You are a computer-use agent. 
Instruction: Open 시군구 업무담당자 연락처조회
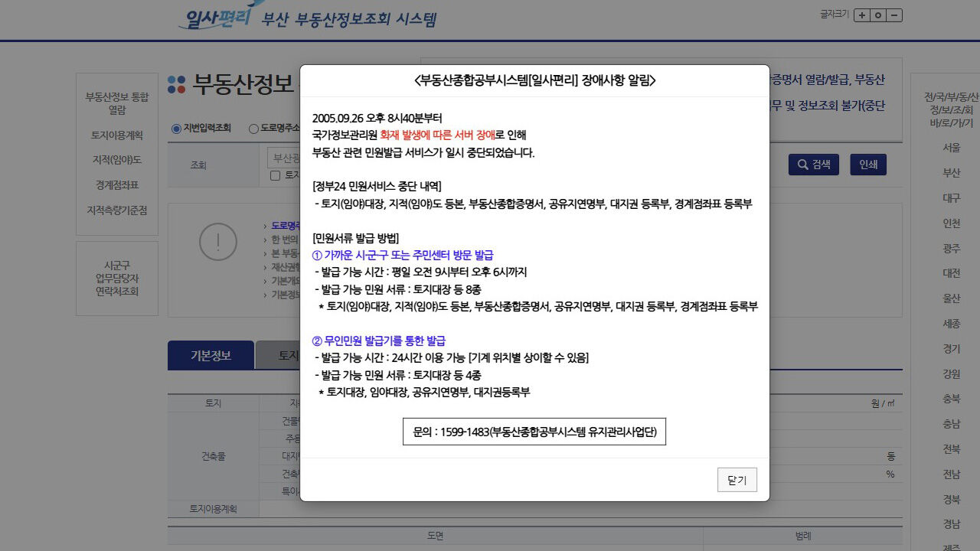tap(117, 279)
